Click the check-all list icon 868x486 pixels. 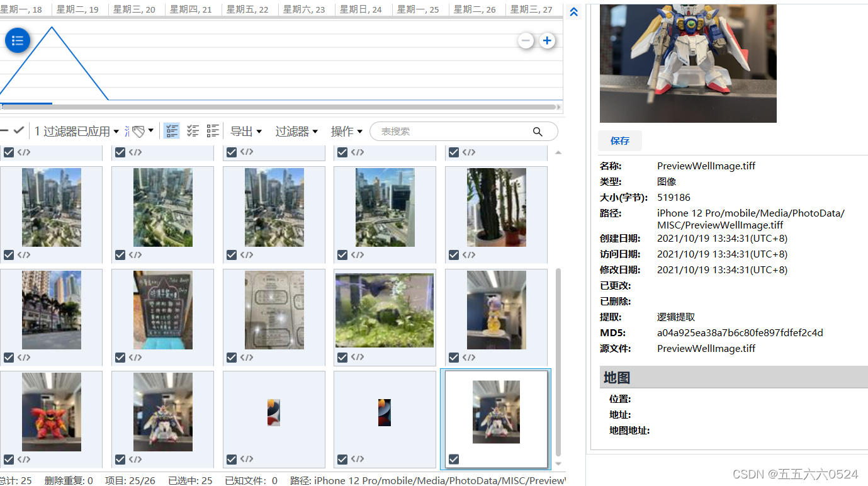coord(193,131)
